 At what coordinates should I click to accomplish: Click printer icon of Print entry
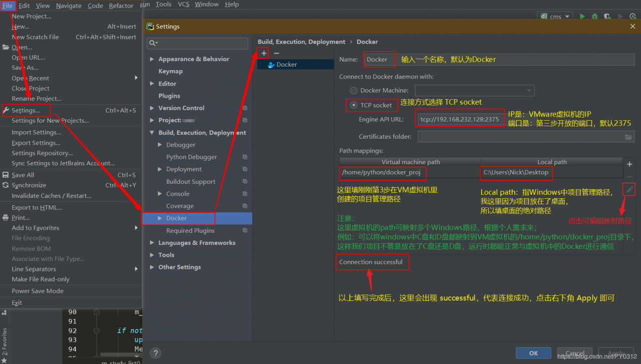(x=6, y=218)
